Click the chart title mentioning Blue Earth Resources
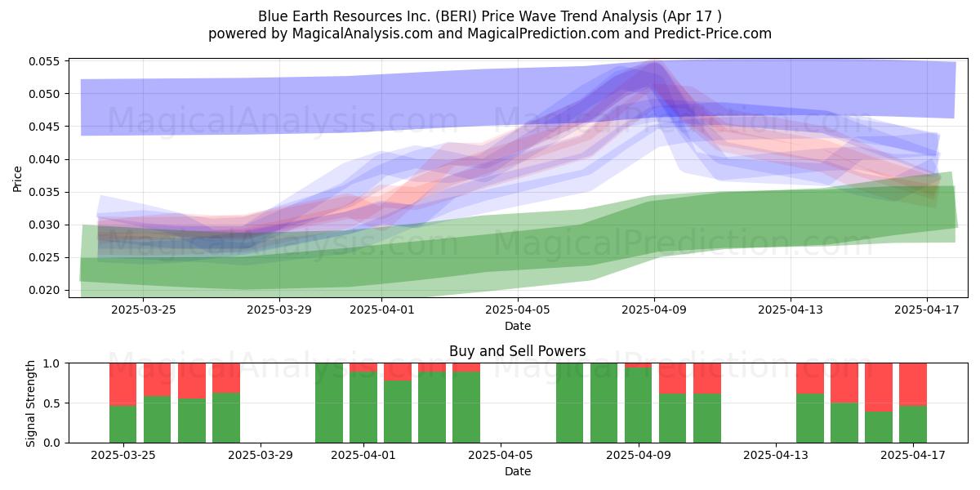Viewport: 980px width, 490px height. (490, 16)
